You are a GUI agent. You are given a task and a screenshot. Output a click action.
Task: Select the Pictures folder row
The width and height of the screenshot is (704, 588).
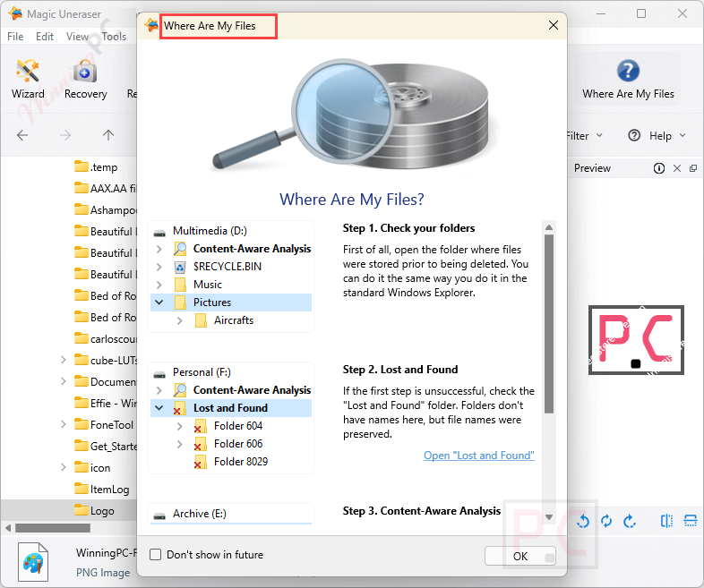[x=231, y=303]
